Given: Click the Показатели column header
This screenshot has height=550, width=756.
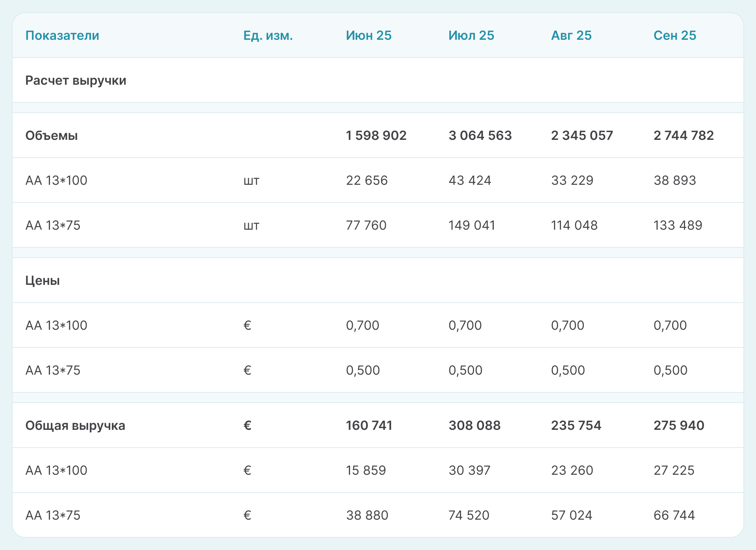Looking at the screenshot, I should point(62,35).
